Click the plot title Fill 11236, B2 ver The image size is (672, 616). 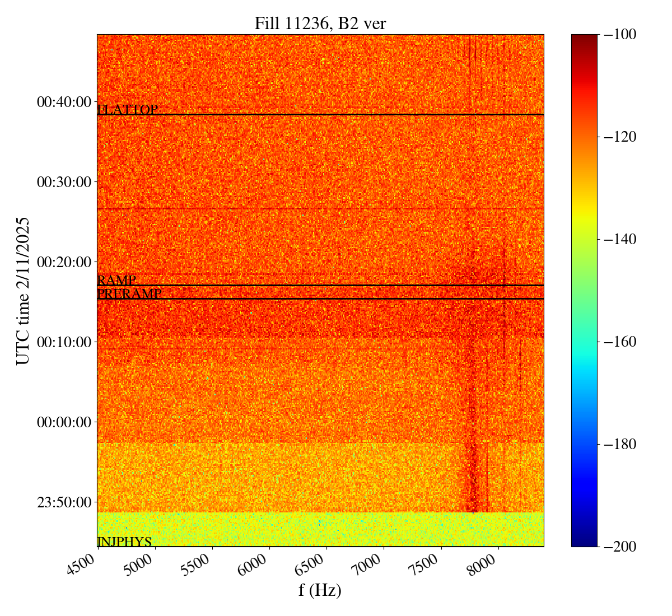320,23
